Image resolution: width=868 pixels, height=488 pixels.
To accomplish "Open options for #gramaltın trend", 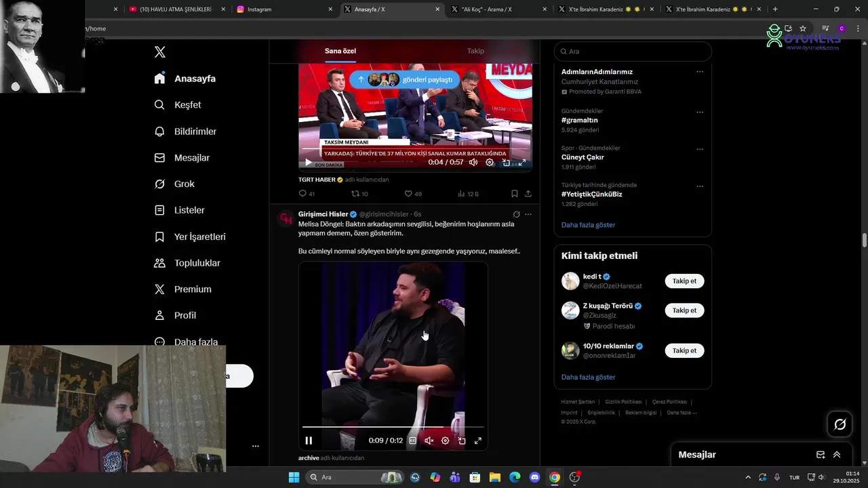I will (700, 112).
